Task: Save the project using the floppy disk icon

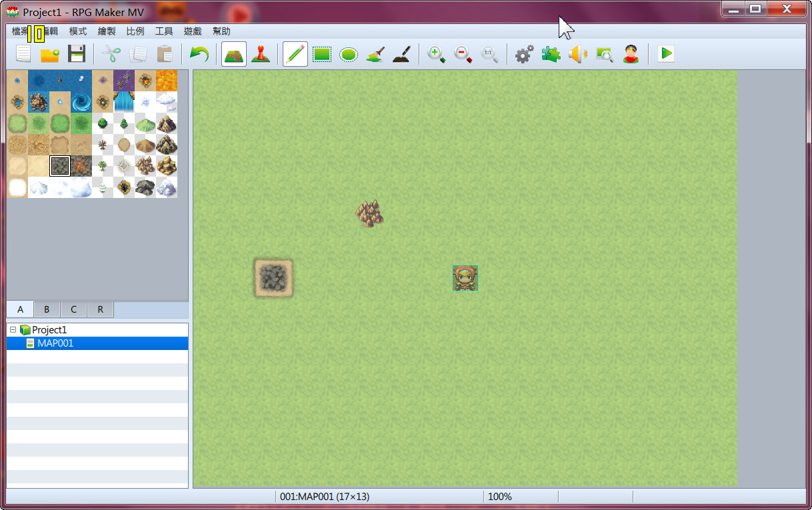Action: (77, 54)
